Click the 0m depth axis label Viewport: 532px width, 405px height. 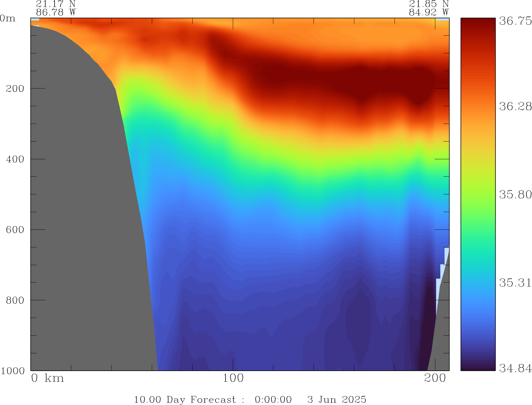point(8,19)
